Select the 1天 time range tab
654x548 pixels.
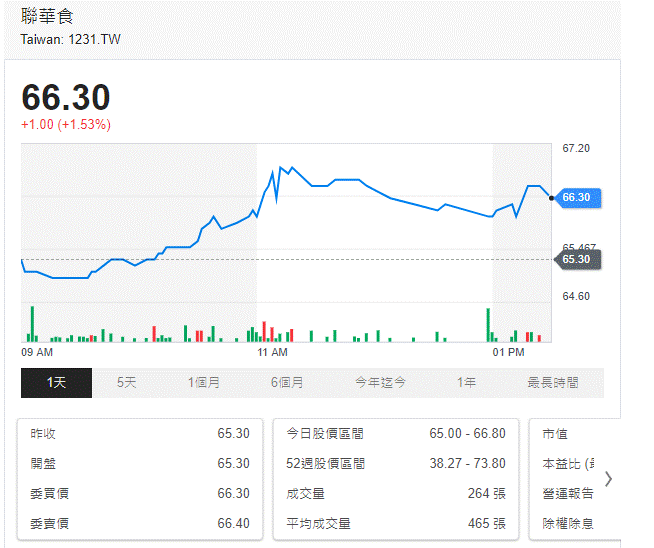[x=56, y=383]
